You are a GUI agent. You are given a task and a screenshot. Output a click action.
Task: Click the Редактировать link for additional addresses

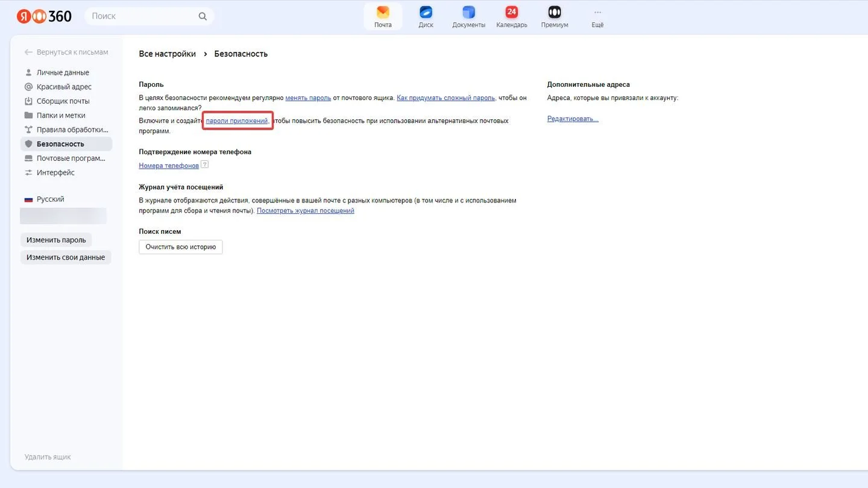click(x=573, y=119)
